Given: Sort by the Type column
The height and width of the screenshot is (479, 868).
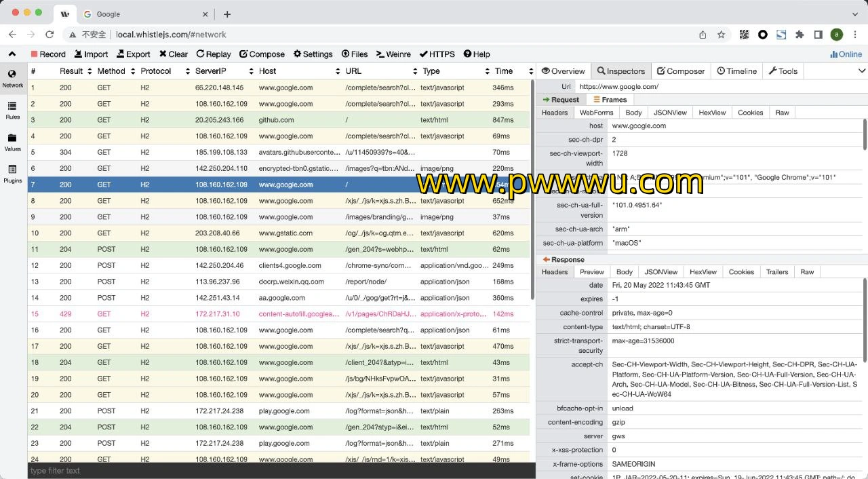Looking at the screenshot, I should (455, 71).
